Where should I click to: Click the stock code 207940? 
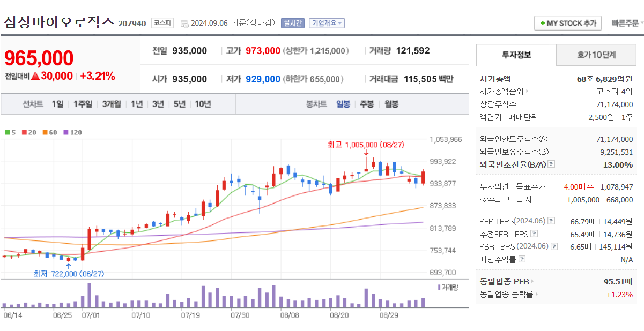click(132, 24)
